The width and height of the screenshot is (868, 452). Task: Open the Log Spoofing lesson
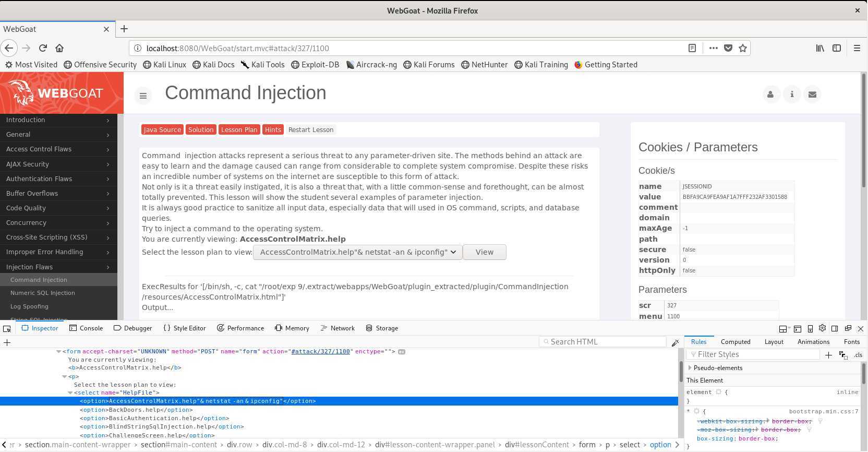coord(29,306)
